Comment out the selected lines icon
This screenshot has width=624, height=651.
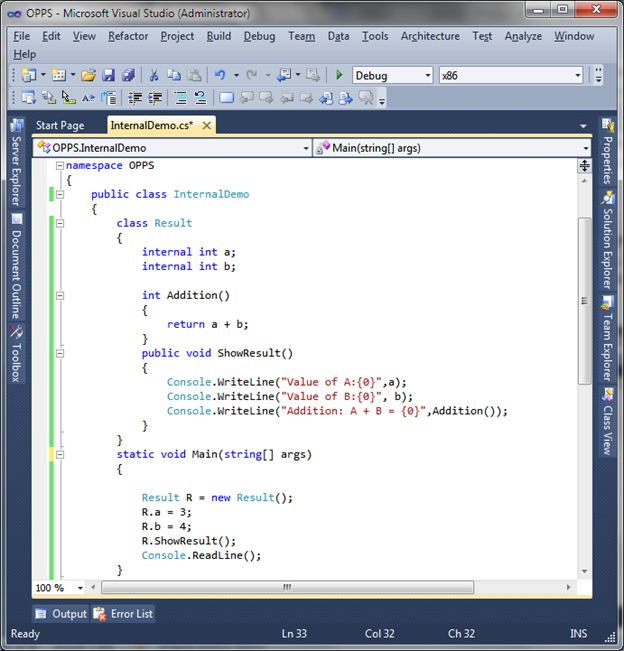[181, 98]
